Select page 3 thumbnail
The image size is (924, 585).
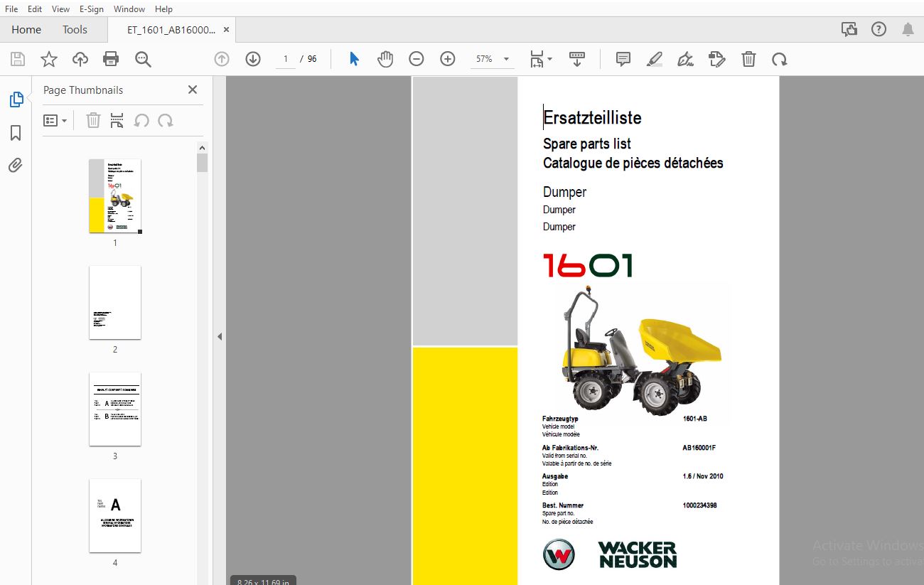pos(115,409)
